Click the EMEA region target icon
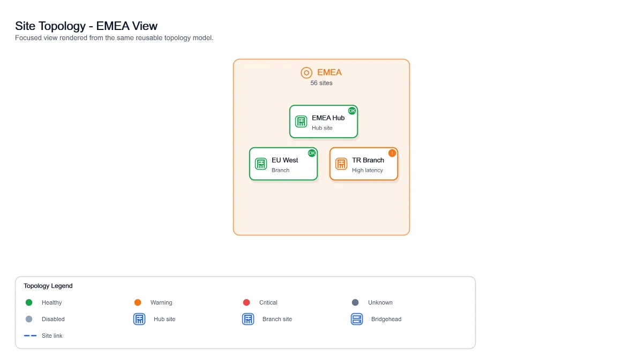Image resolution: width=643 pixels, height=364 pixels. point(306,73)
